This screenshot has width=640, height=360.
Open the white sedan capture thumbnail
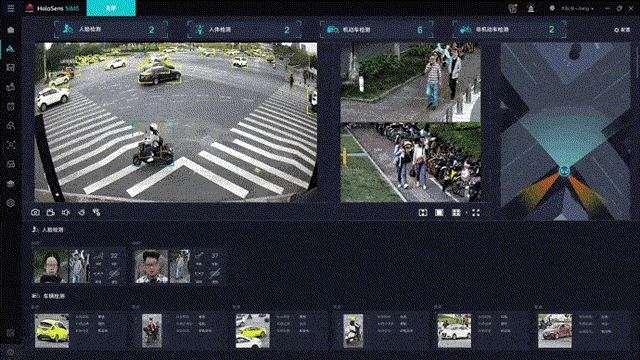454,331
